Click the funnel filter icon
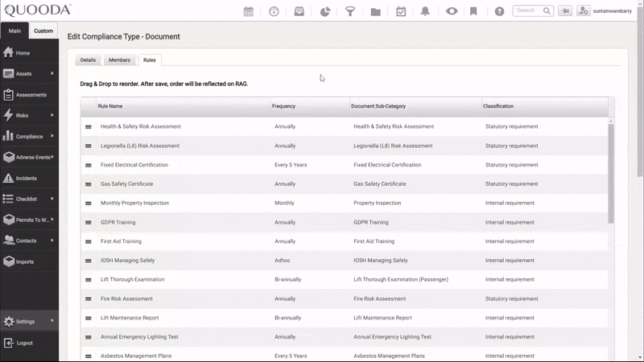644x362 pixels. point(350,11)
